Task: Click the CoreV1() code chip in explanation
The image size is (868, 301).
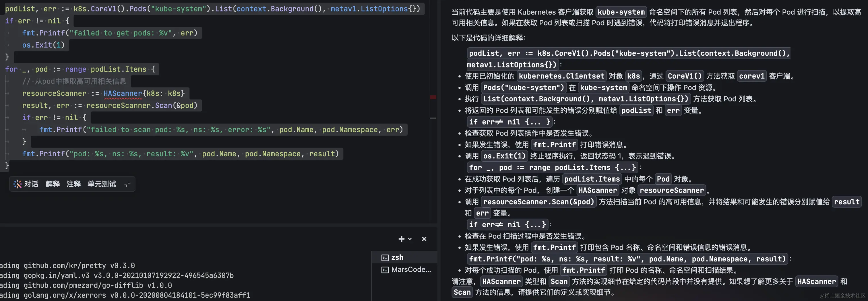Action: 685,76
